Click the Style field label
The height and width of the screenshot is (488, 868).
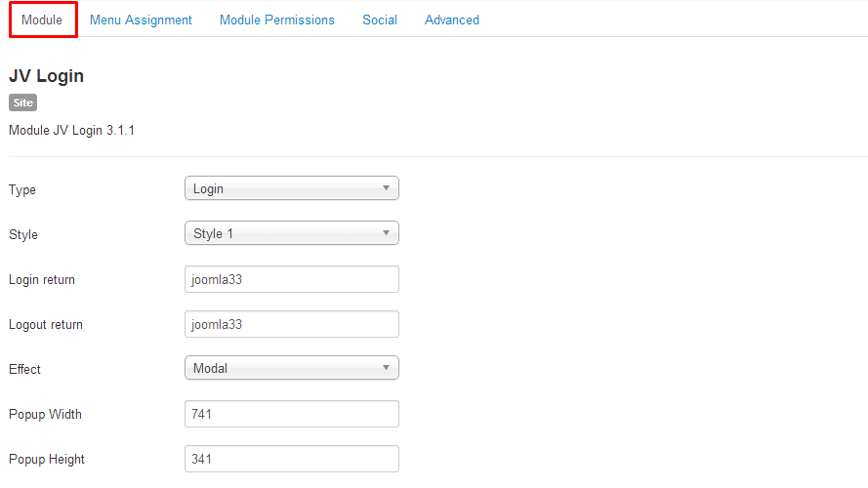pos(23,234)
